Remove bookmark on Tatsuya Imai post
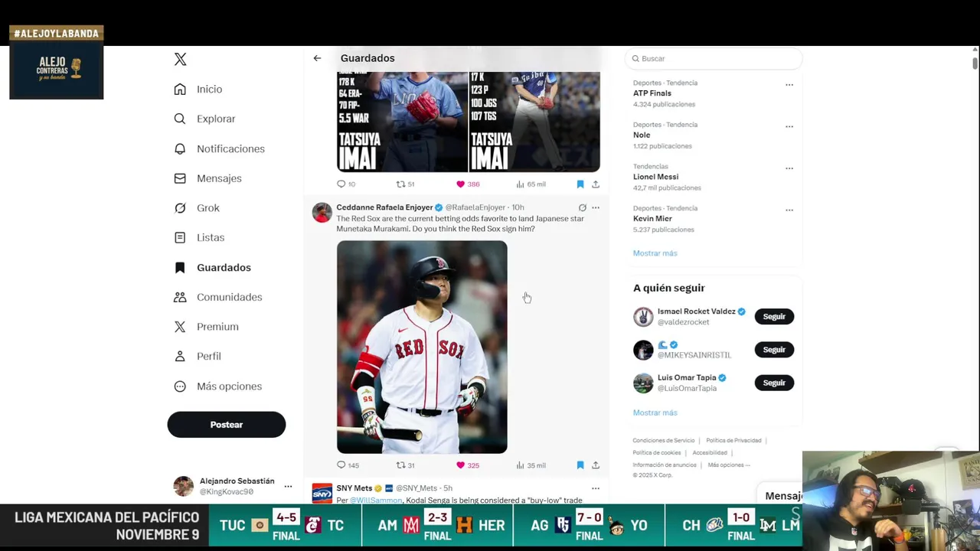The image size is (980, 551). click(580, 184)
